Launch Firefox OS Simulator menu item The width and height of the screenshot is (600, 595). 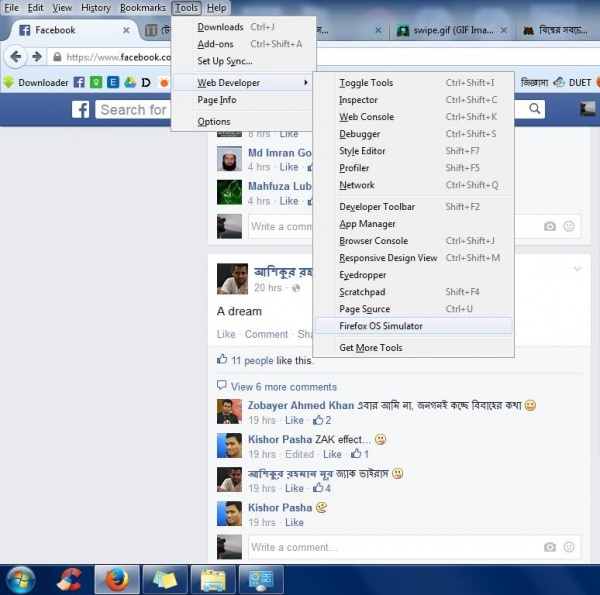[413, 326]
